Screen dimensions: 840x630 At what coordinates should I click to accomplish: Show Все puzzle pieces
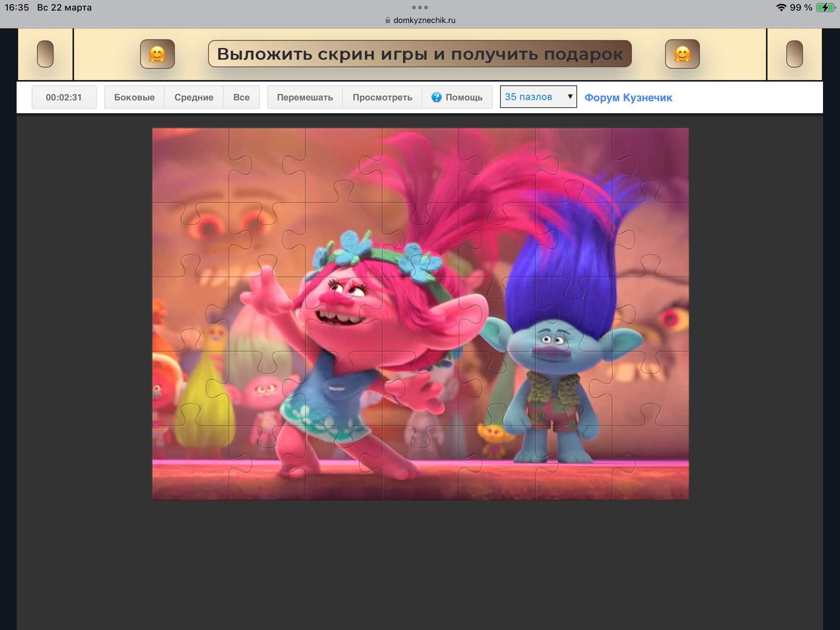[241, 97]
